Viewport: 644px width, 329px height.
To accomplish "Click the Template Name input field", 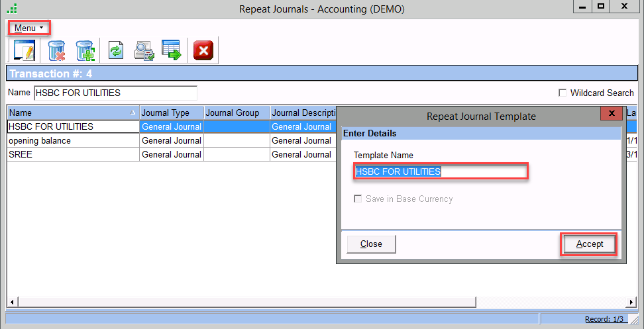I will [x=441, y=172].
